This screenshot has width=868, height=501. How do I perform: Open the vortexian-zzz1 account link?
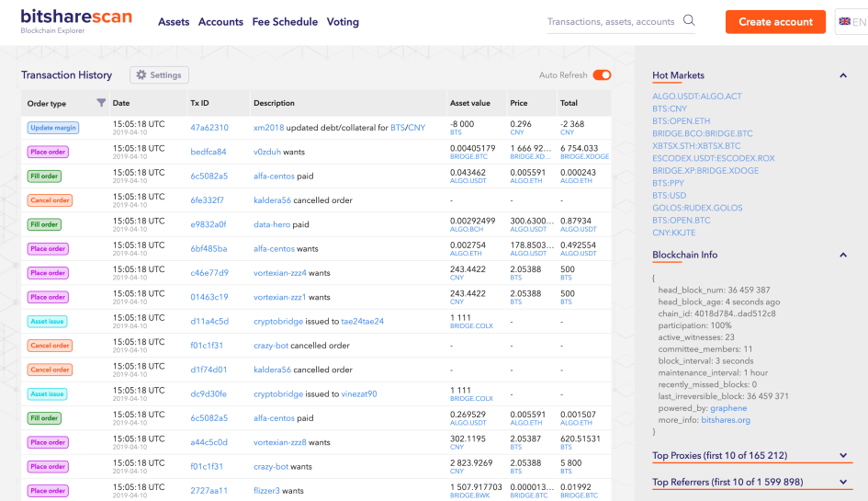click(x=279, y=297)
